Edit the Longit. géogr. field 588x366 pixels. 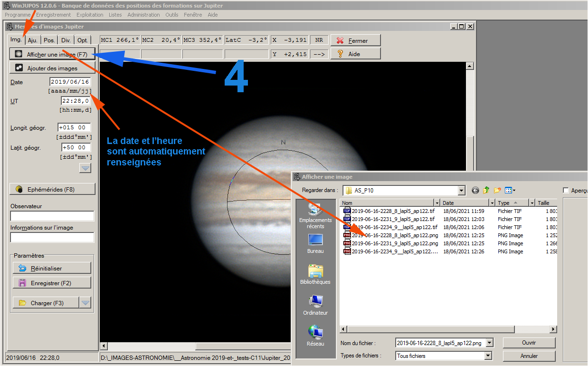74,127
